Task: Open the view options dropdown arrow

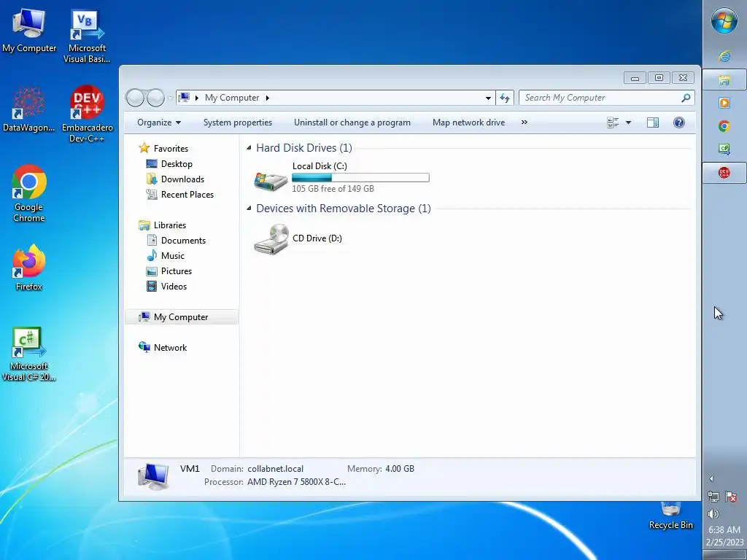Action: [628, 122]
